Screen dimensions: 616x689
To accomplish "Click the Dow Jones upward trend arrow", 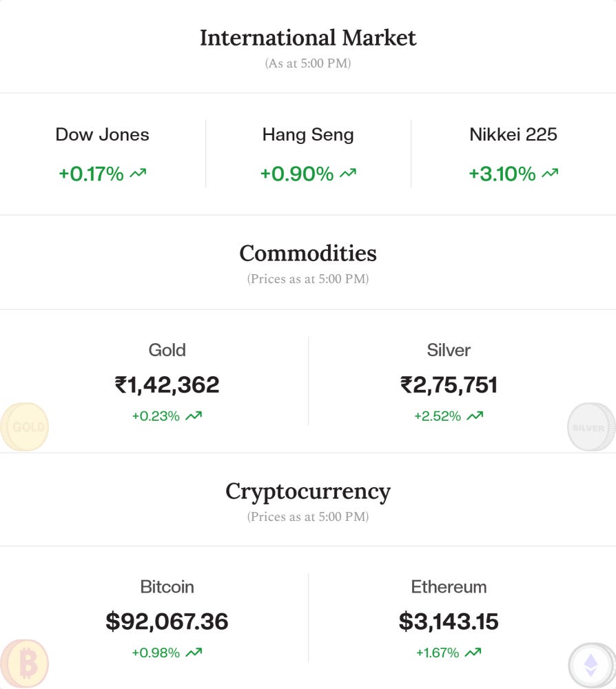I will (138, 174).
